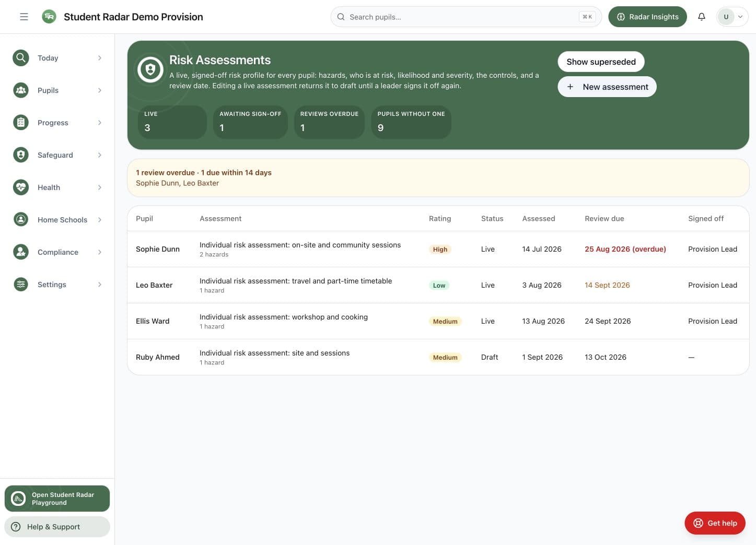Click the Playground icon in sidebar
This screenshot has height=545, width=756.
click(18, 499)
